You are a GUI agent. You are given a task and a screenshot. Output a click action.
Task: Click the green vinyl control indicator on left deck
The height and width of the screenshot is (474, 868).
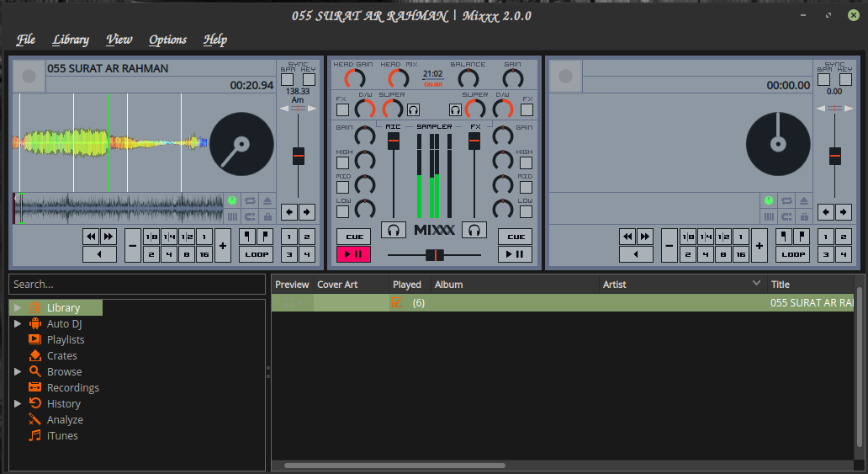232,200
